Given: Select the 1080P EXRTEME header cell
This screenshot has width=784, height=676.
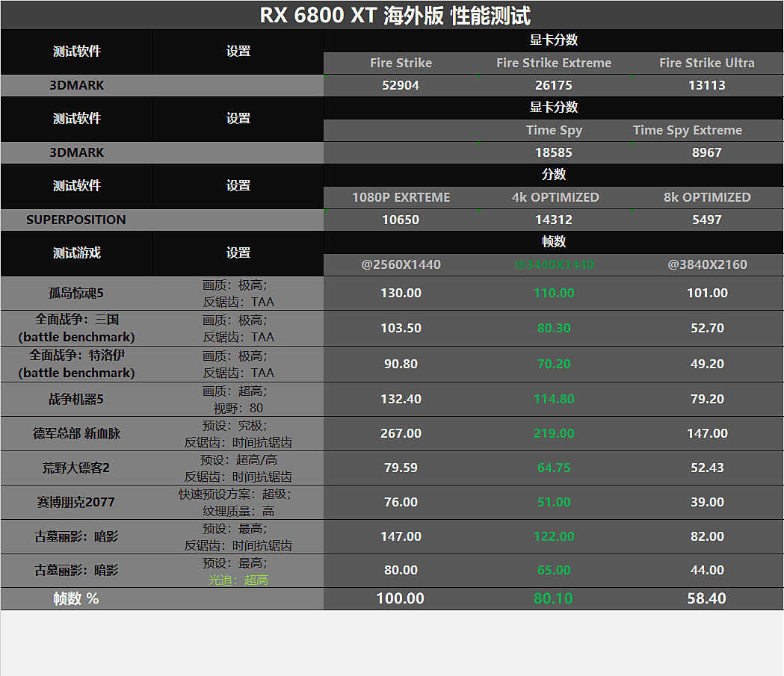Looking at the screenshot, I should pos(401,197).
